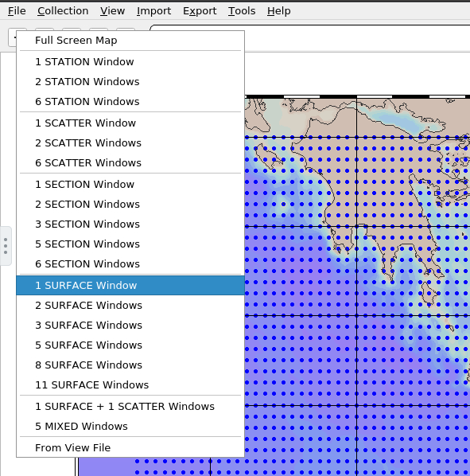Viewport: 470px width, 476px height.
Task: Open the File menu
Action: coord(17,11)
